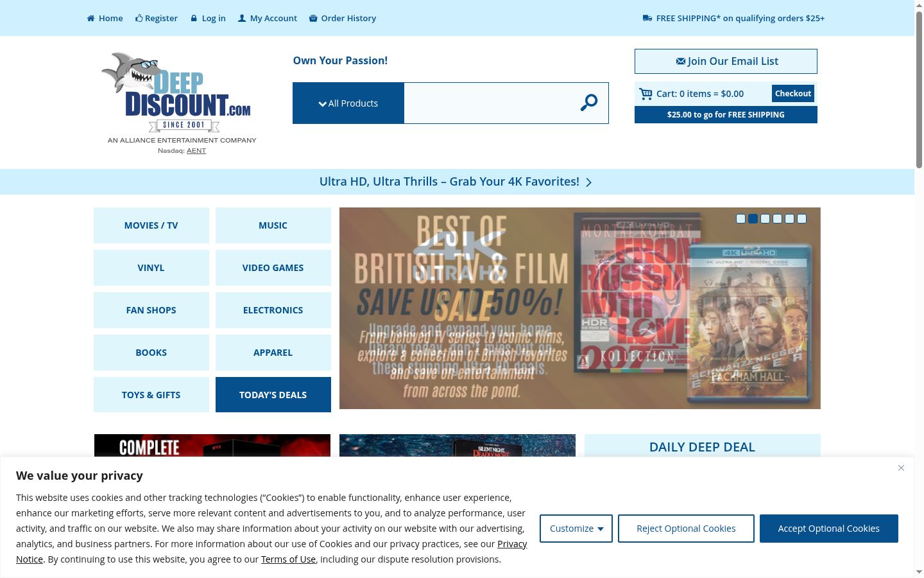Click the My Account person icon

click(242, 18)
